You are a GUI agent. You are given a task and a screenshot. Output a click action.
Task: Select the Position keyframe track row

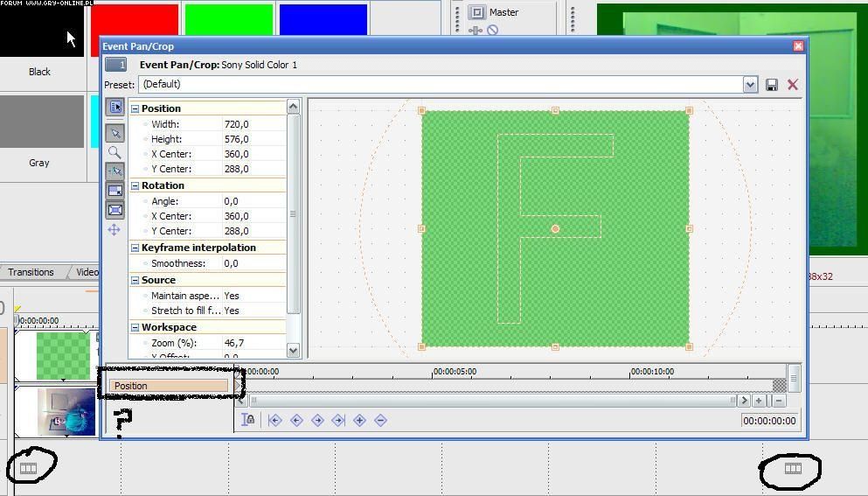click(169, 386)
